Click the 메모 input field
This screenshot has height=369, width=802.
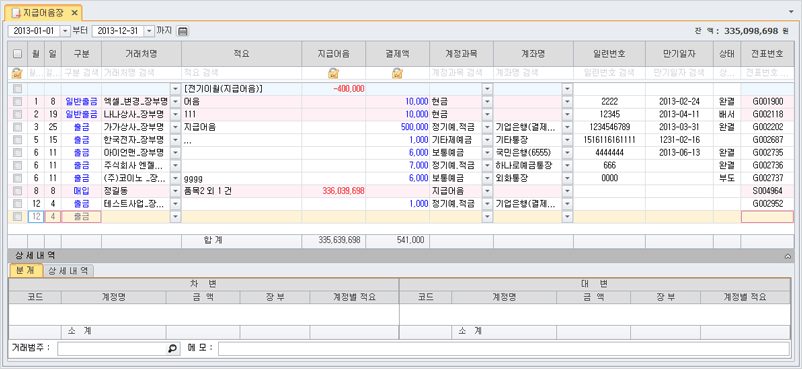point(504,349)
